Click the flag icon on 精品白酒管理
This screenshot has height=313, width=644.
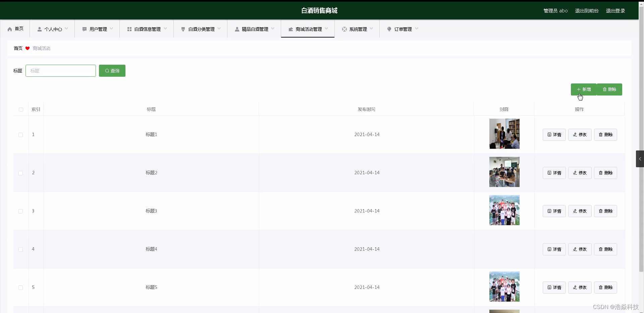coord(237,29)
